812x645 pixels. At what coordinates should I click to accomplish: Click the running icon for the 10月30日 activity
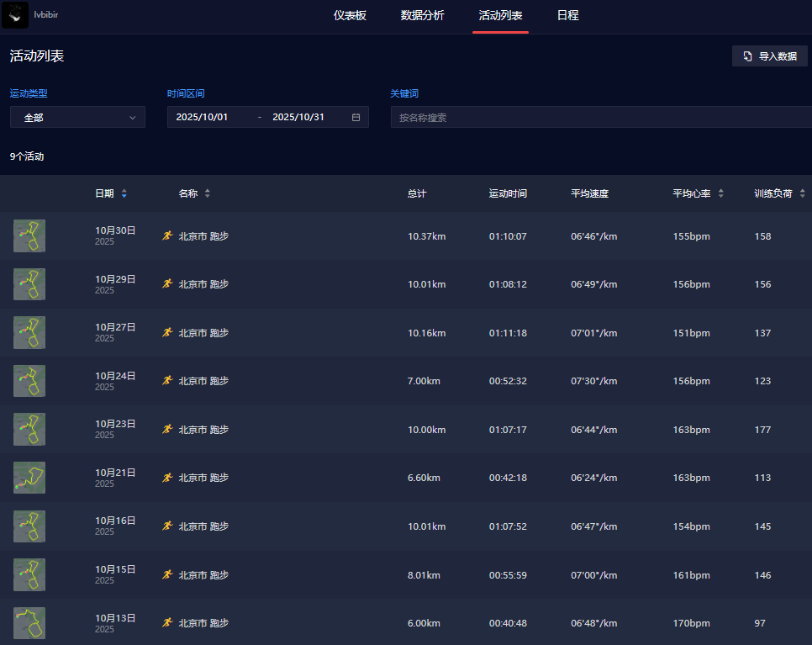(x=167, y=236)
